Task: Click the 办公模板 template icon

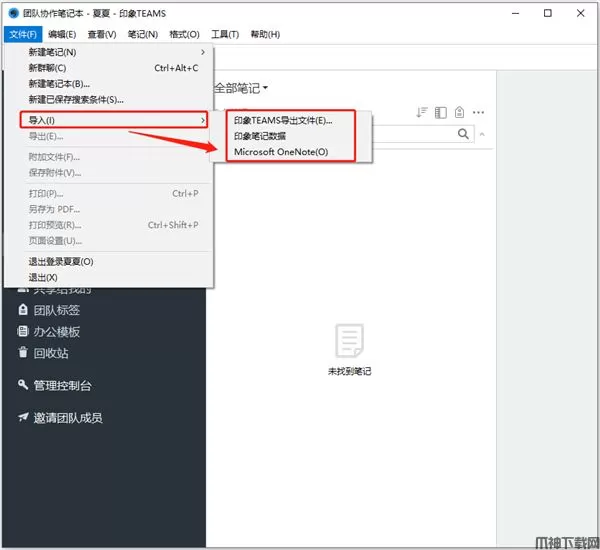Action: pyautogui.click(x=23, y=331)
